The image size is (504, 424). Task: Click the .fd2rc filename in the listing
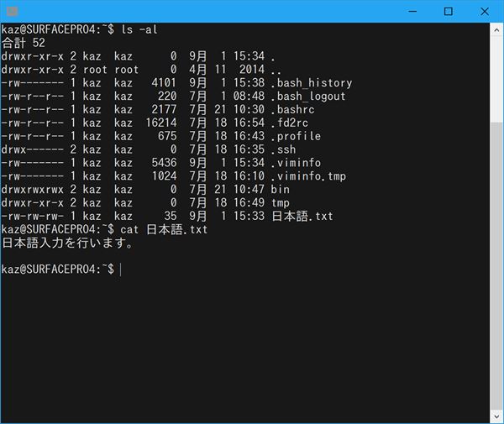[291, 123]
